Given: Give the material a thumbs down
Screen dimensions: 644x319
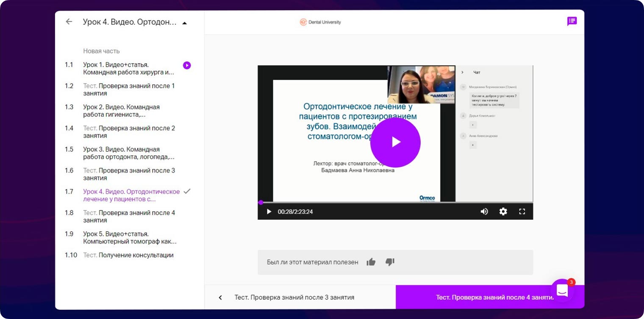Looking at the screenshot, I should pyautogui.click(x=390, y=262).
